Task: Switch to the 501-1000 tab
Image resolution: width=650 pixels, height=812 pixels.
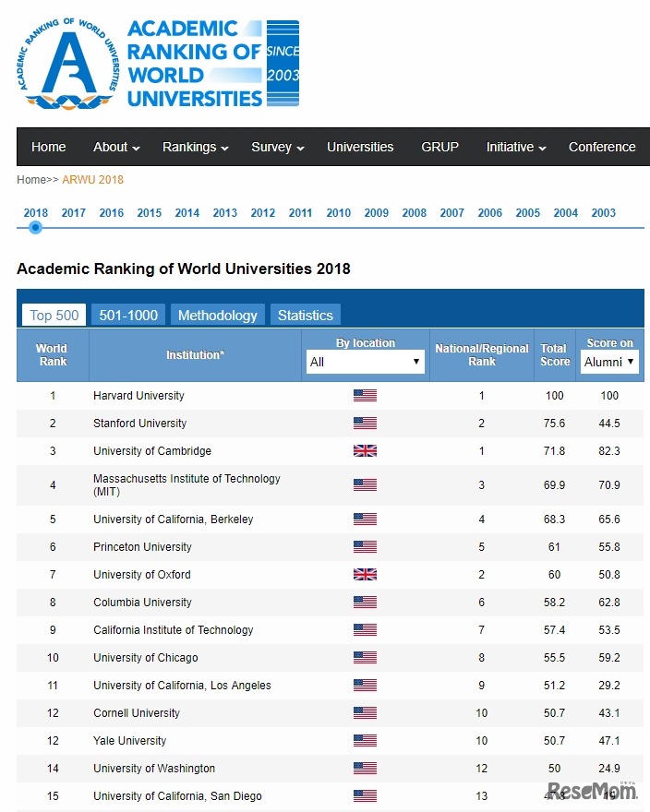Action: coord(128,315)
